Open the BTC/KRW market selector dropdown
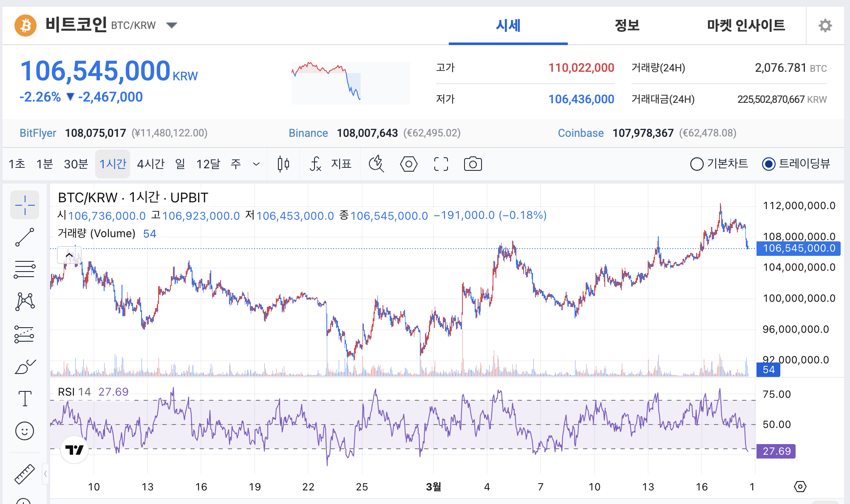The height and width of the screenshot is (504, 850). (x=172, y=25)
